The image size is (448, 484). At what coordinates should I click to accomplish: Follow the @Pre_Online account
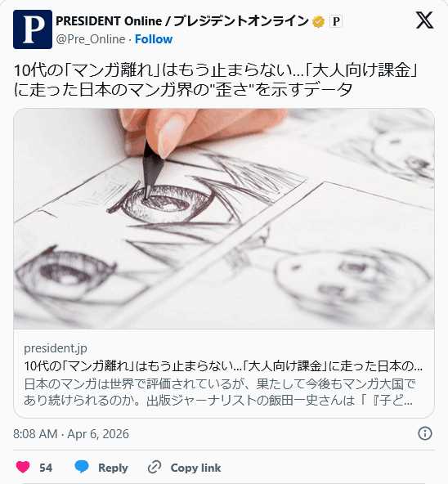[x=154, y=39]
